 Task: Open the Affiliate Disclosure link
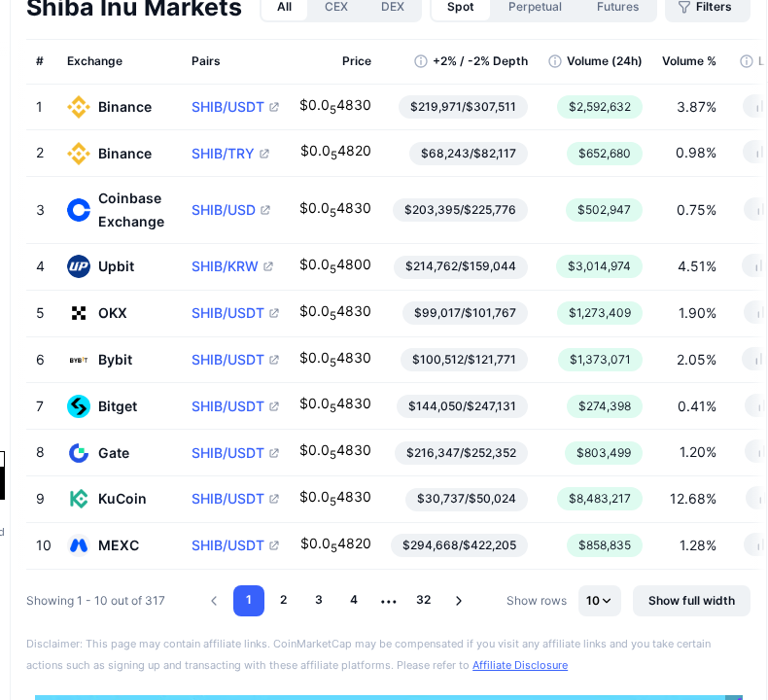(x=520, y=665)
